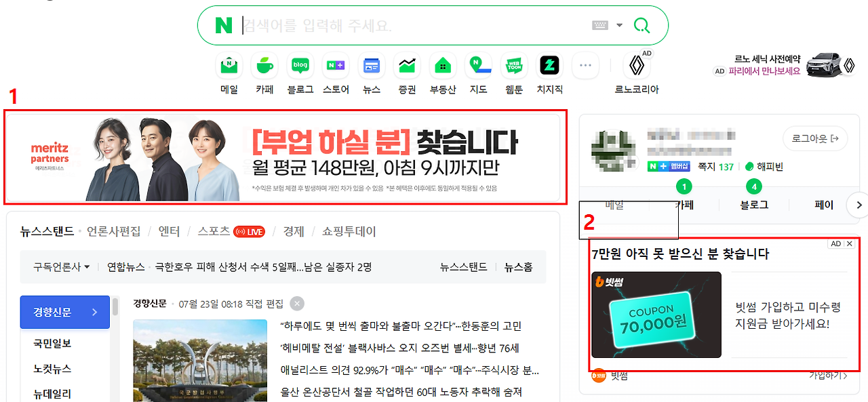Open the 블로그 tab in profile panel
Image resolution: width=868 pixels, height=402 pixels.
(x=754, y=205)
